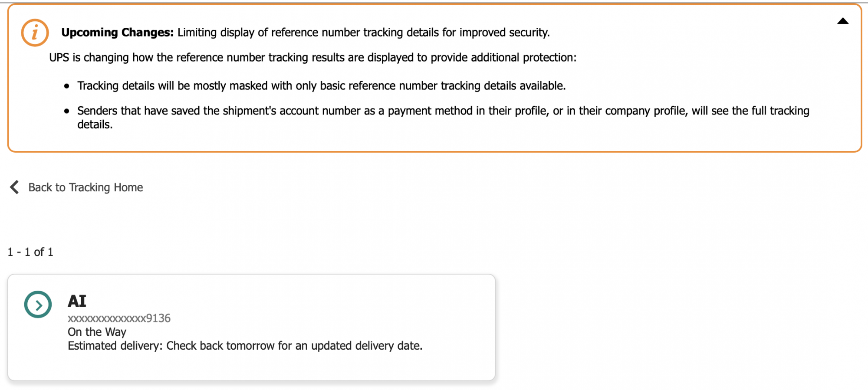This screenshot has height=390, width=868.
Task: Click the Estimated delivery message
Action: (x=245, y=346)
